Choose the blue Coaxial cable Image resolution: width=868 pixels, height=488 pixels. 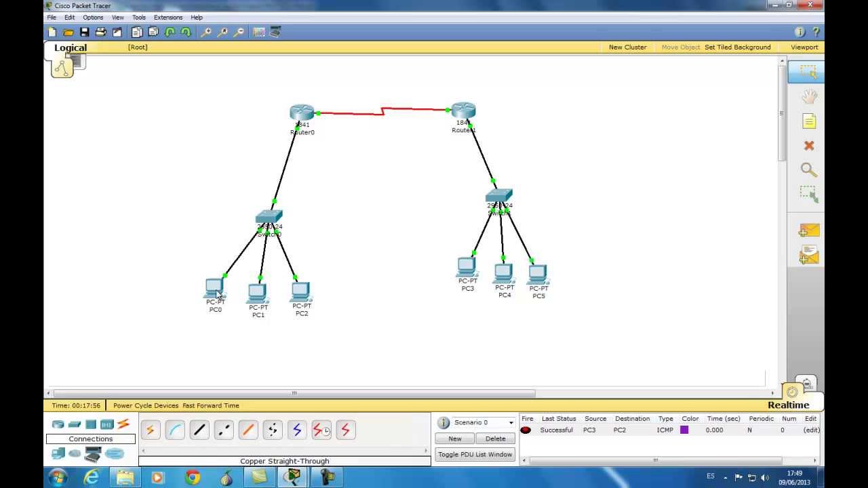(x=297, y=430)
